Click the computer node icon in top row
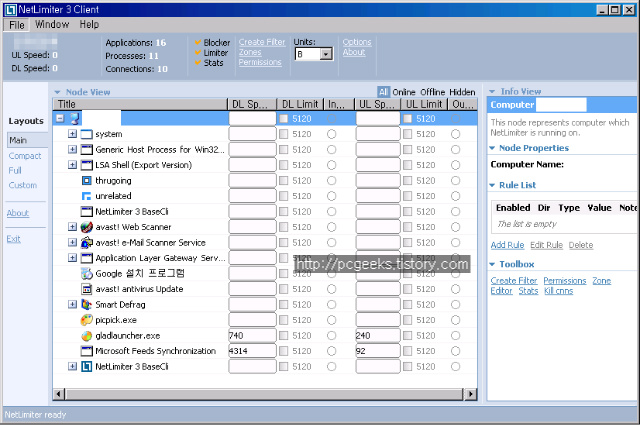The image size is (640, 425). 75,119
